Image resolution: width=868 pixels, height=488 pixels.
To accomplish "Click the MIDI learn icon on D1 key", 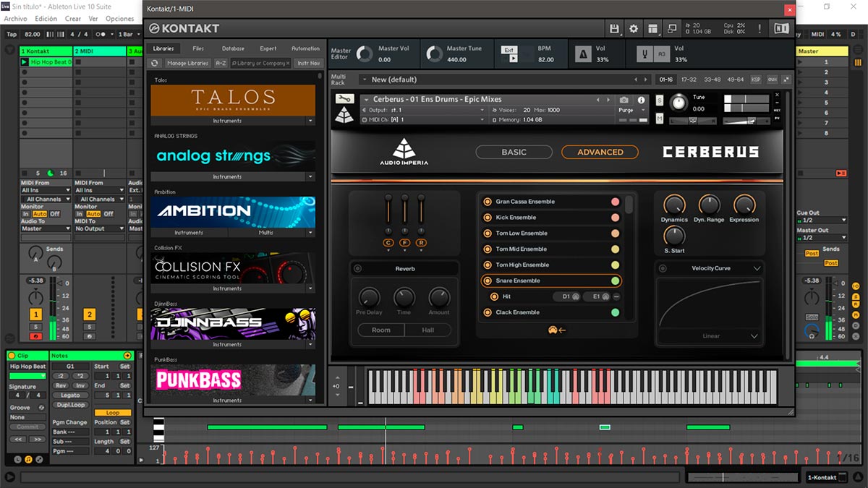I will (576, 296).
